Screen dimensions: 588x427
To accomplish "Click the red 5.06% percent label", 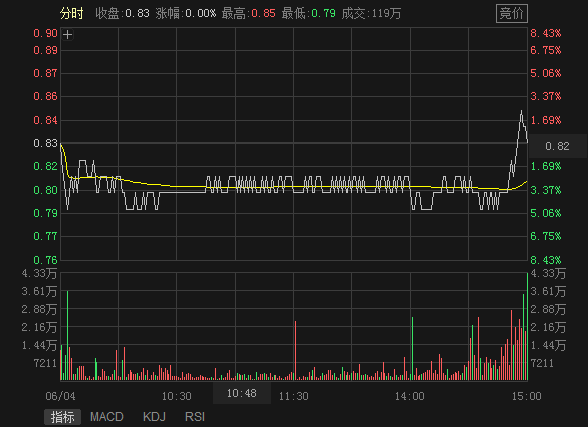I will coord(546,73).
